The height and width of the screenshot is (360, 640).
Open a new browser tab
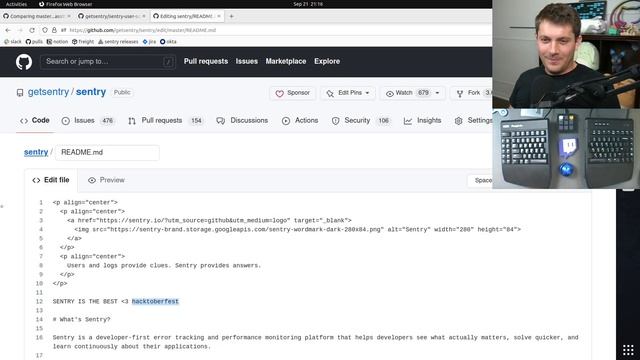click(231, 16)
